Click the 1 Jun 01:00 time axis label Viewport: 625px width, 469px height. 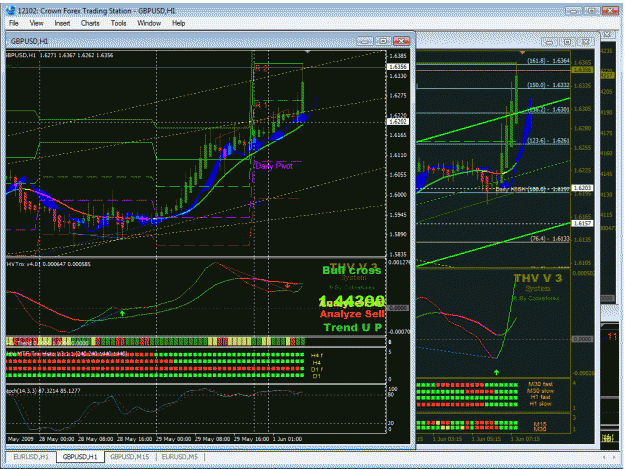287,439
